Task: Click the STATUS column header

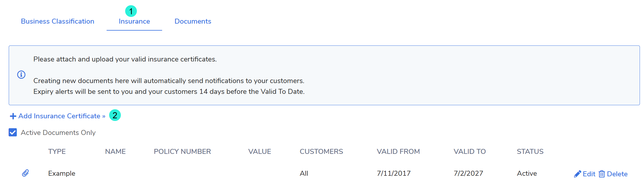Action: click(530, 152)
